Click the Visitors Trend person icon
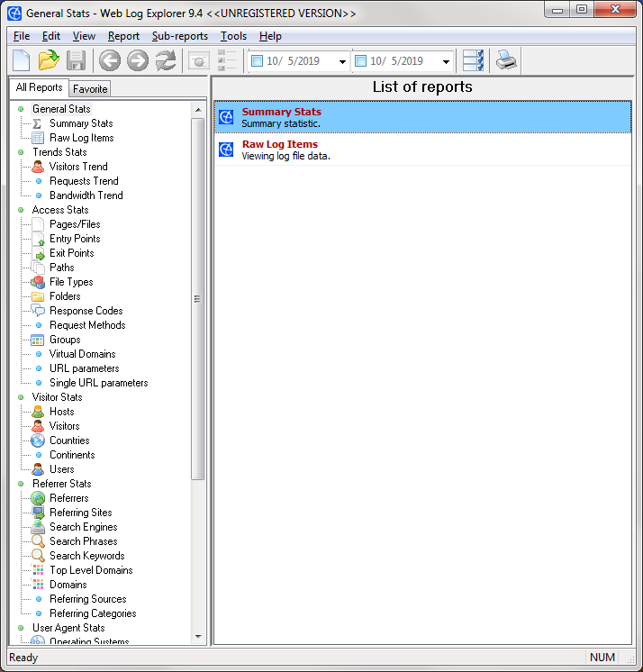The image size is (643, 672). tap(38, 167)
